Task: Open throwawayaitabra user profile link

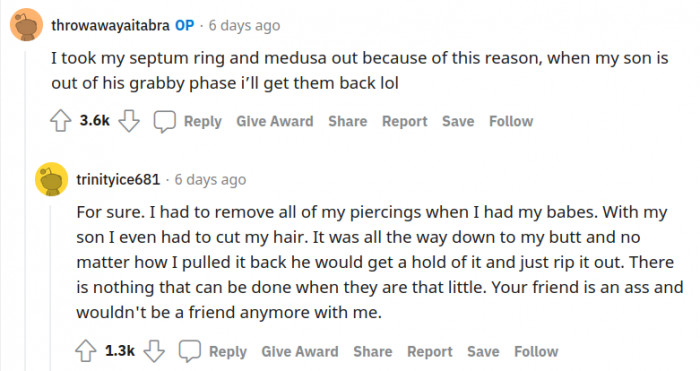Action: coord(110,25)
